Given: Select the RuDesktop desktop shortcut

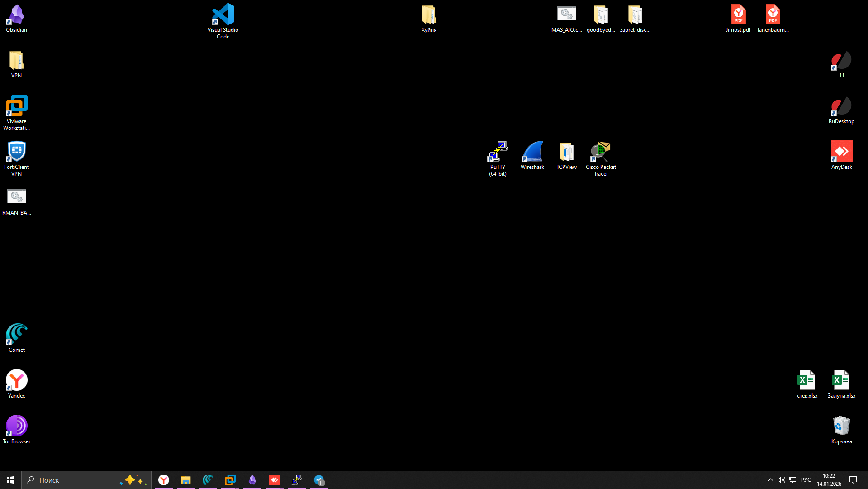Looking at the screenshot, I should click(x=842, y=110).
